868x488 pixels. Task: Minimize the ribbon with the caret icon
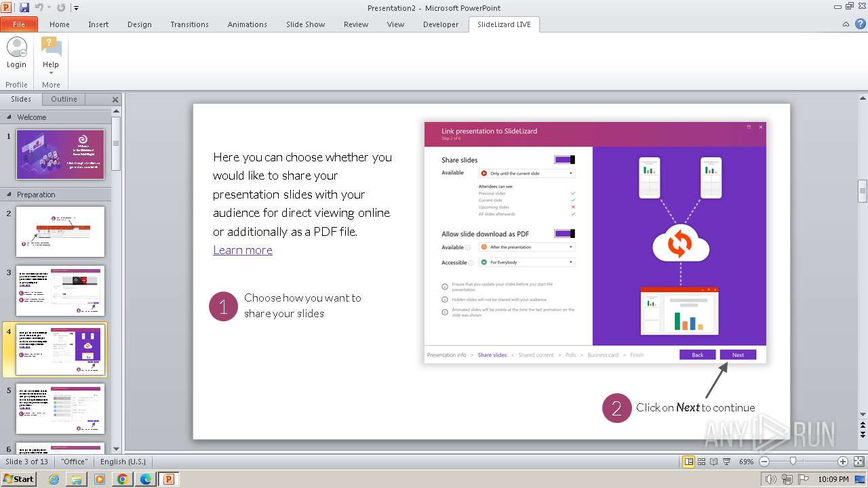846,24
